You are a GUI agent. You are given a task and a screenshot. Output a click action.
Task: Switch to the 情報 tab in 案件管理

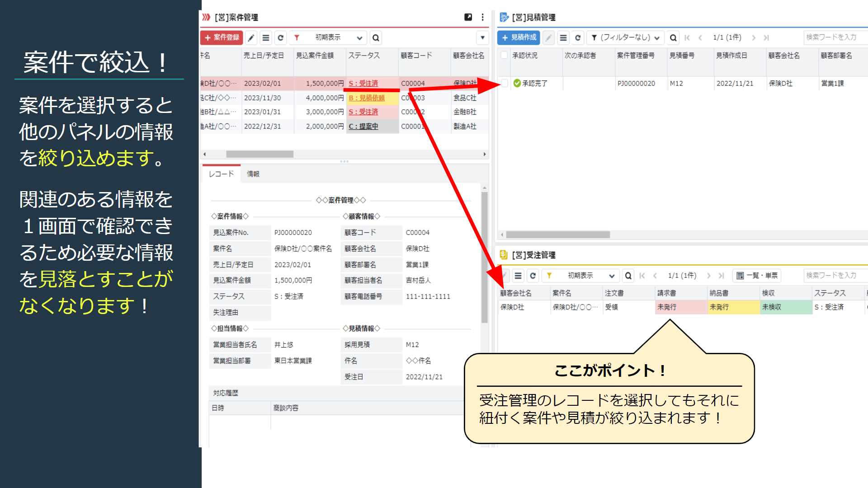254,174
